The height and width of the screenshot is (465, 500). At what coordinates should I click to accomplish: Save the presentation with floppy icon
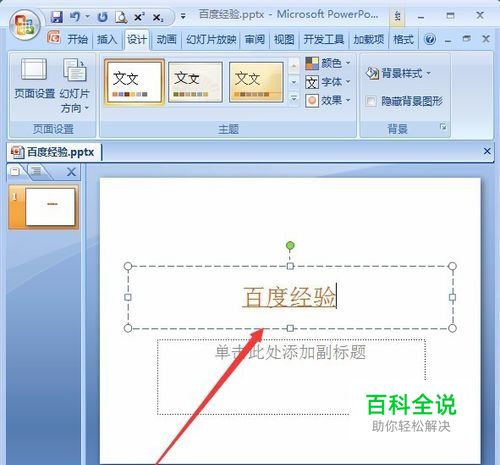point(57,16)
